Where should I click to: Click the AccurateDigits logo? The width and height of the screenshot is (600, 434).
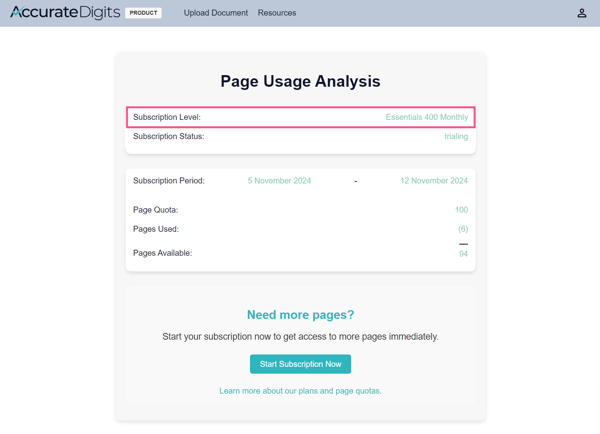(65, 13)
